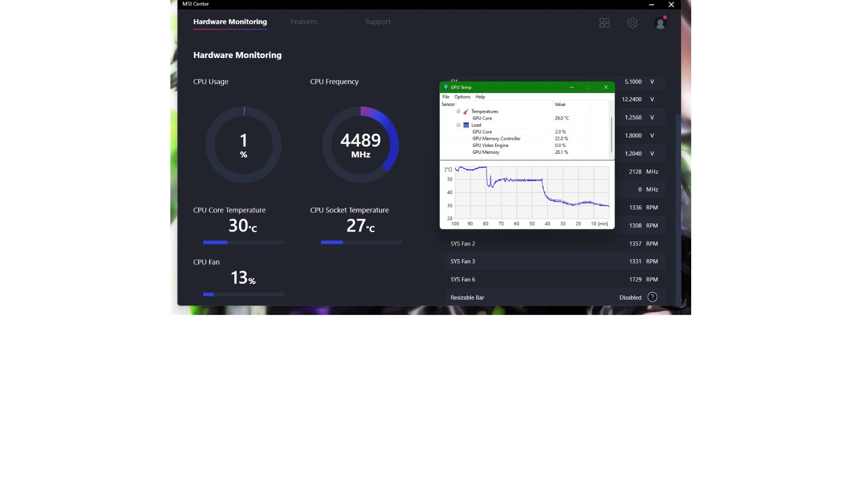Click the Disabled status for Resizable Bar
This screenshot has width=868, height=488.
coord(630,297)
